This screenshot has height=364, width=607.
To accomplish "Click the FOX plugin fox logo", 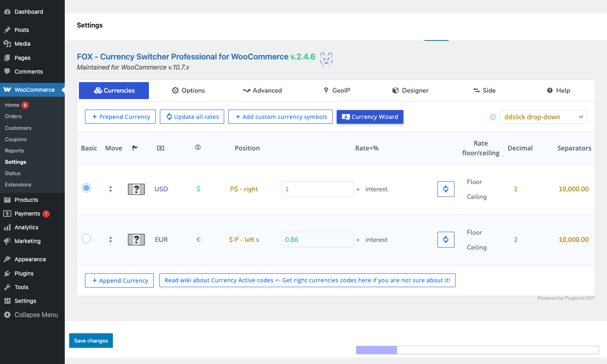I will click(326, 59).
